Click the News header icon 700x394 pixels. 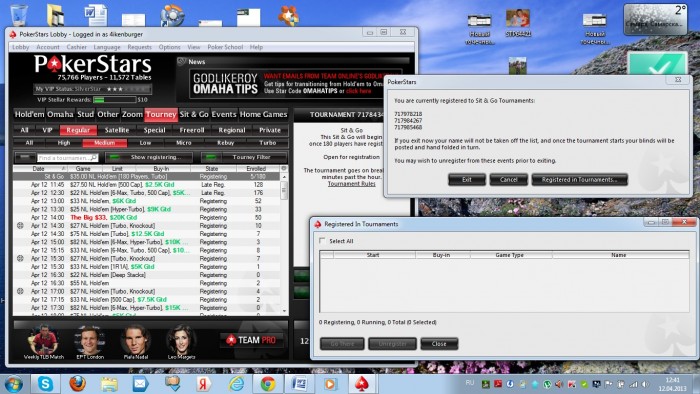click(181, 62)
